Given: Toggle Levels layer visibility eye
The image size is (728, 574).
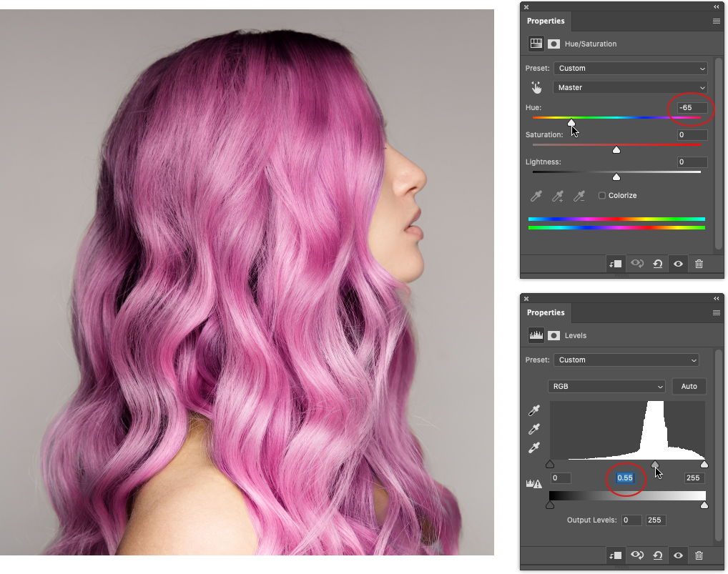Looking at the screenshot, I should pyautogui.click(x=679, y=555).
